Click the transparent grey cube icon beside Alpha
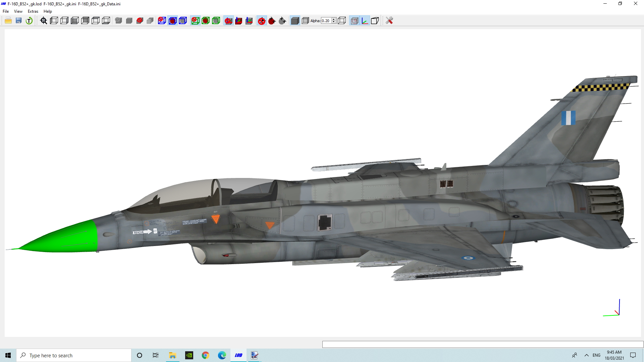 [305, 21]
